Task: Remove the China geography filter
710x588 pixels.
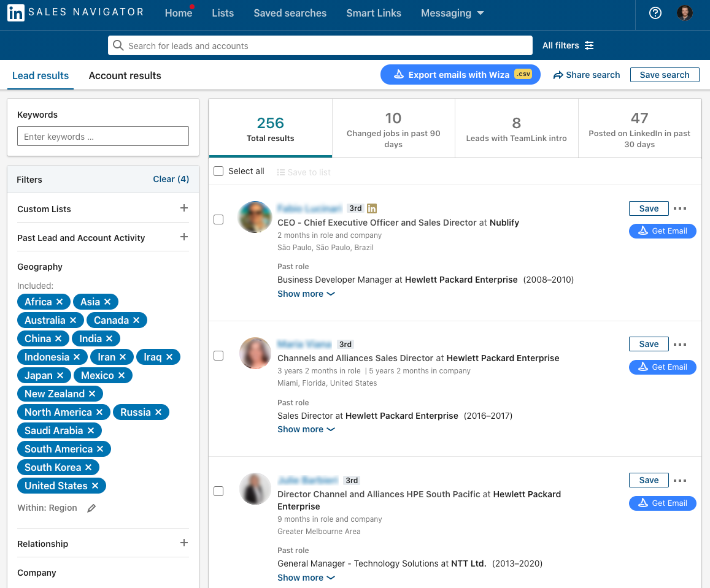Action: (58, 338)
